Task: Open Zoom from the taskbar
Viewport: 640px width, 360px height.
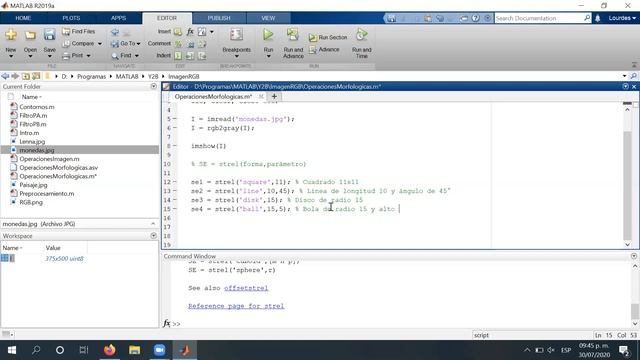Action: click(x=159, y=350)
